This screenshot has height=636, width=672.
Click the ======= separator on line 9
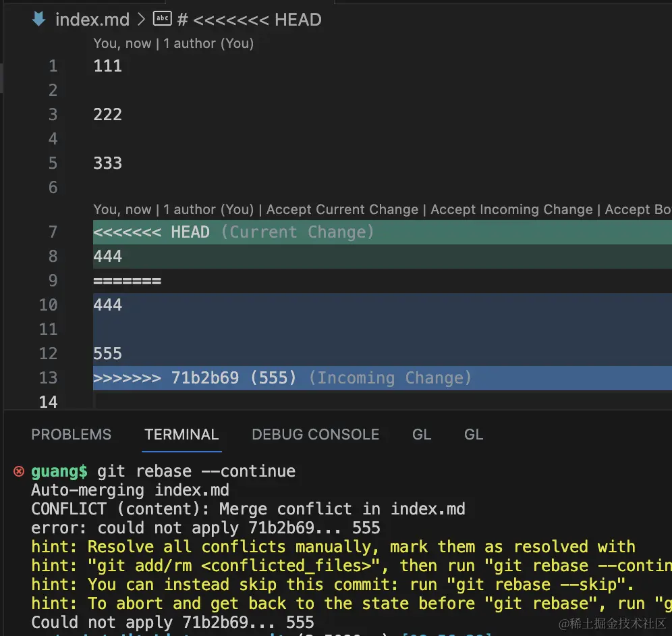[128, 281]
